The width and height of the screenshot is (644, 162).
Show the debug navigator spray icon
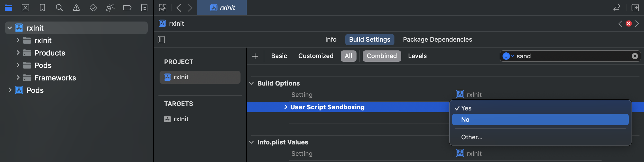(110, 8)
